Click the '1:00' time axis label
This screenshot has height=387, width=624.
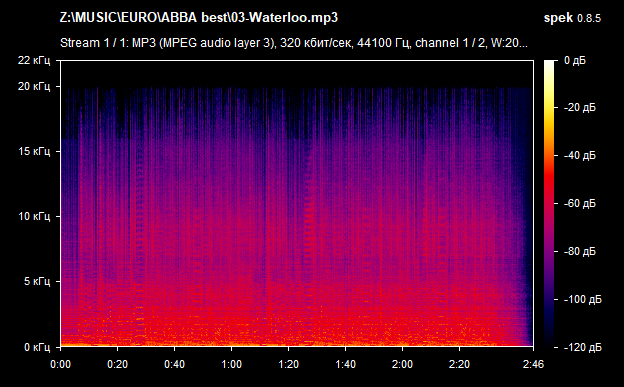(x=231, y=364)
